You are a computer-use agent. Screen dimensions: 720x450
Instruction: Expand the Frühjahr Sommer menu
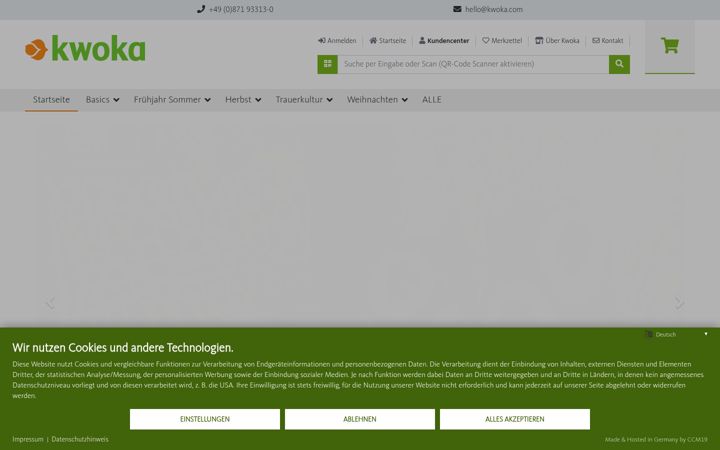[x=172, y=100]
